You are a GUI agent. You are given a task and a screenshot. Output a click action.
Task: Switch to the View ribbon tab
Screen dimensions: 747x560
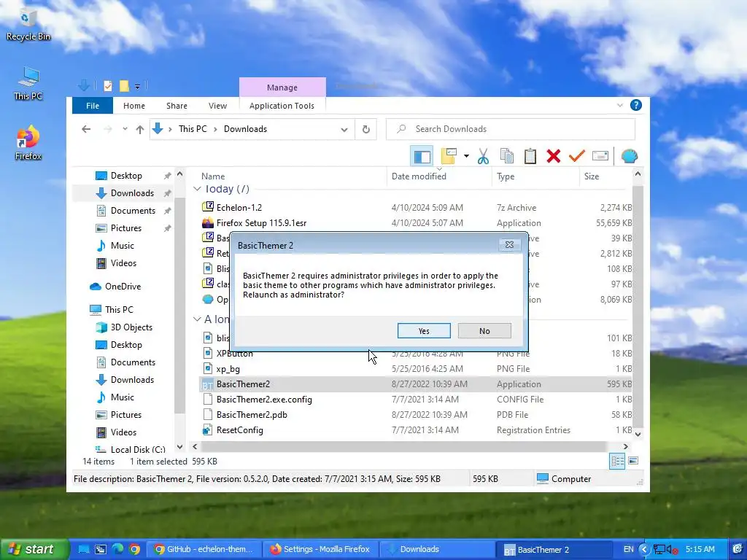point(217,106)
